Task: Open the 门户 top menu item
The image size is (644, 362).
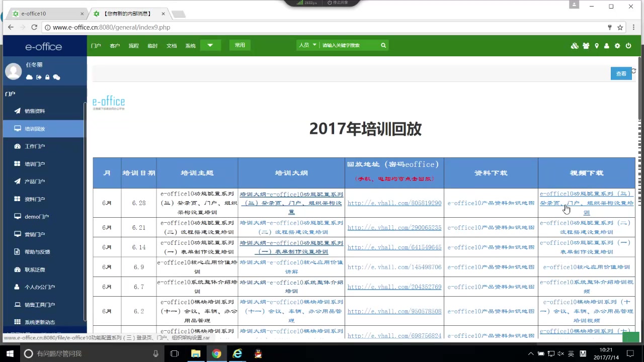Action: pyautogui.click(x=96, y=46)
